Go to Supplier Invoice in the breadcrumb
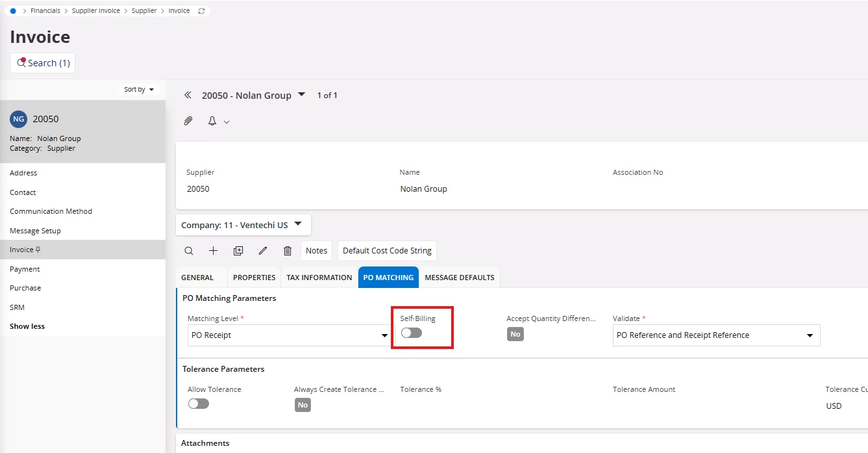Viewport: 868px width, 453px height. click(x=96, y=11)
